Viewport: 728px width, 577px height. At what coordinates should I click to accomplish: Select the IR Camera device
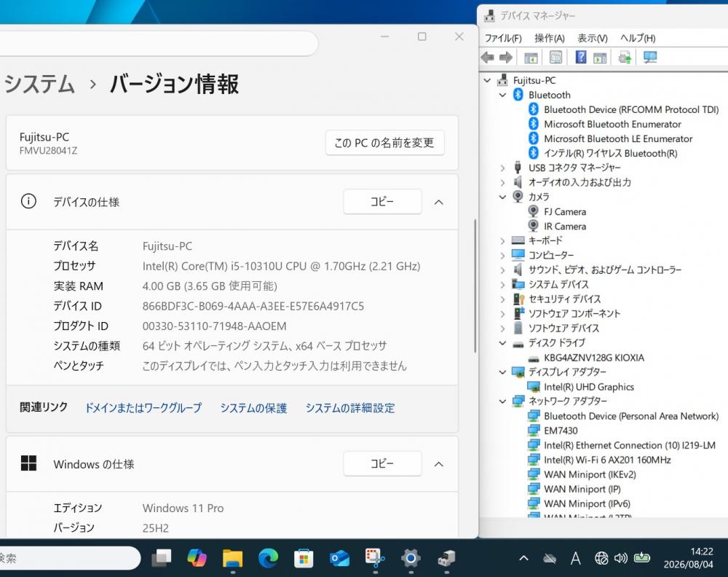tap(565, 227)
